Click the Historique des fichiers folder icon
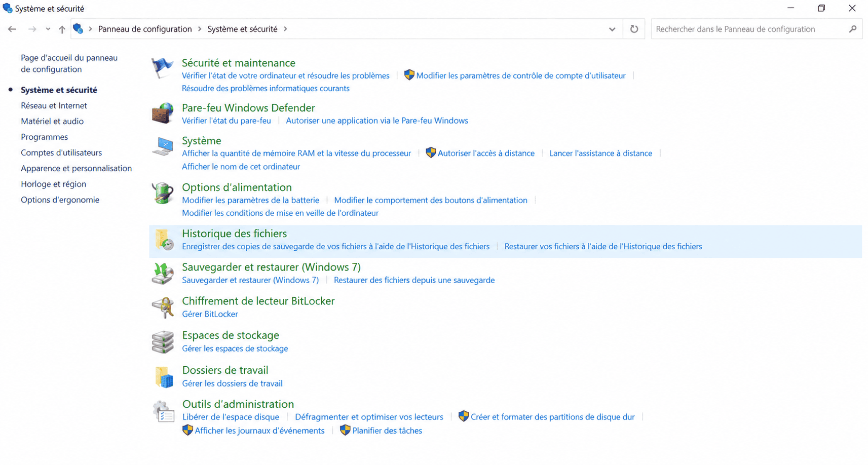 point(164,240)
